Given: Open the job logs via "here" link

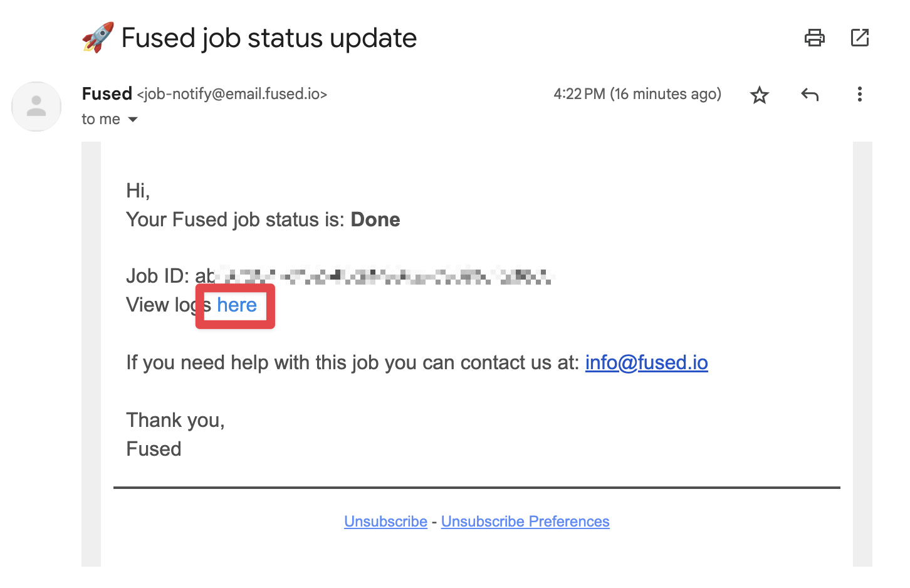Looking at the screenshot, I should [237, 305].
